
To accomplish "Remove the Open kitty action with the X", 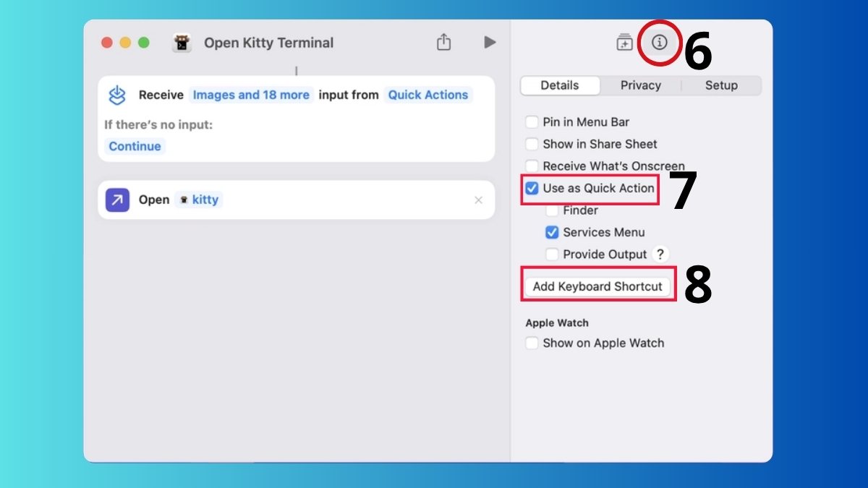I will click(478, 200).
